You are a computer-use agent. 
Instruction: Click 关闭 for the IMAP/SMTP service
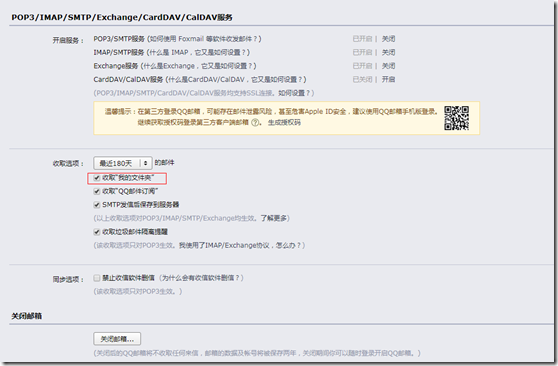point(388,52)
